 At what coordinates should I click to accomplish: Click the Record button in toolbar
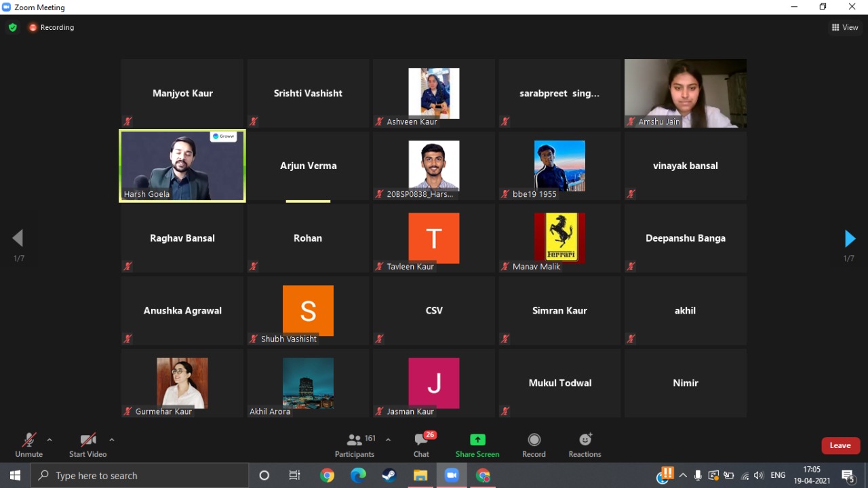coord(534,445)
